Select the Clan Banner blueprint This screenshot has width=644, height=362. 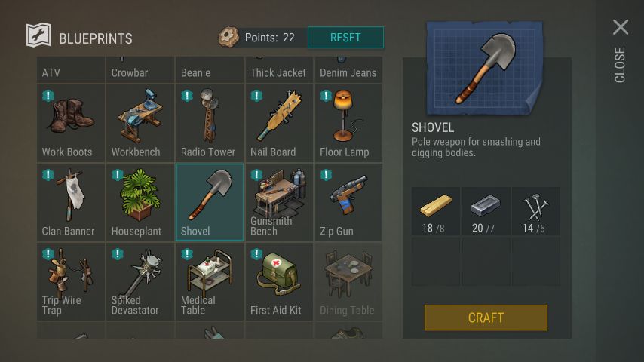(x=71, y=202)
